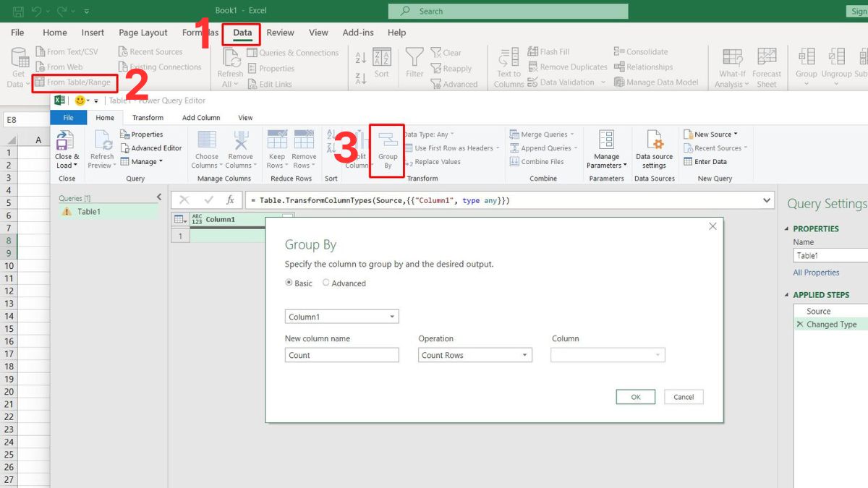Open the All Properties link
This screenshot has width=868, height=488.
[x=816, y=273]
